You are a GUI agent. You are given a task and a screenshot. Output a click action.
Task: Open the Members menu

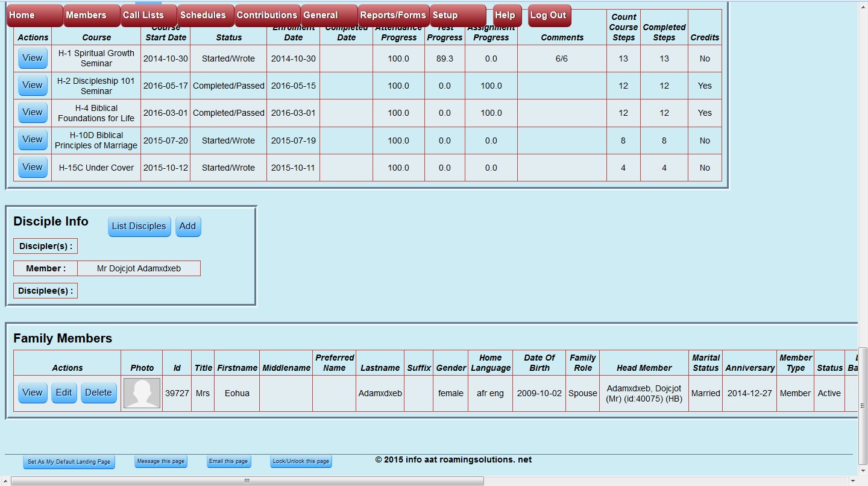point(92,15)
